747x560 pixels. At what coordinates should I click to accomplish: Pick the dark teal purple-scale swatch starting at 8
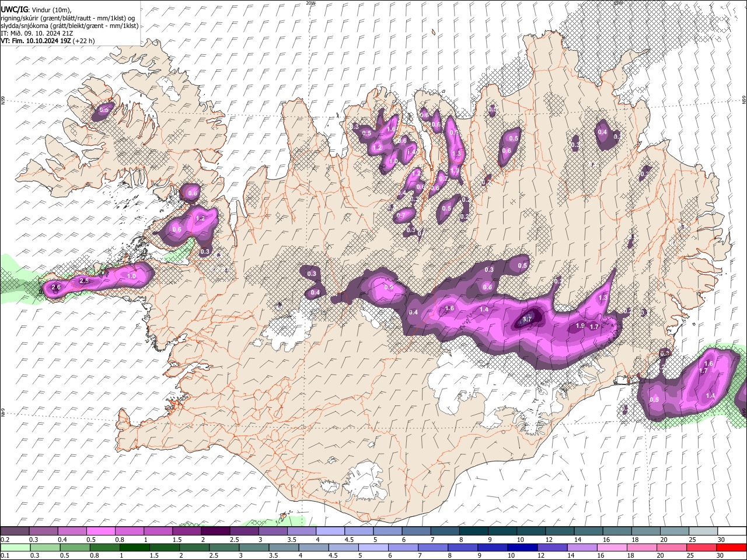click(x=474, y=531)
